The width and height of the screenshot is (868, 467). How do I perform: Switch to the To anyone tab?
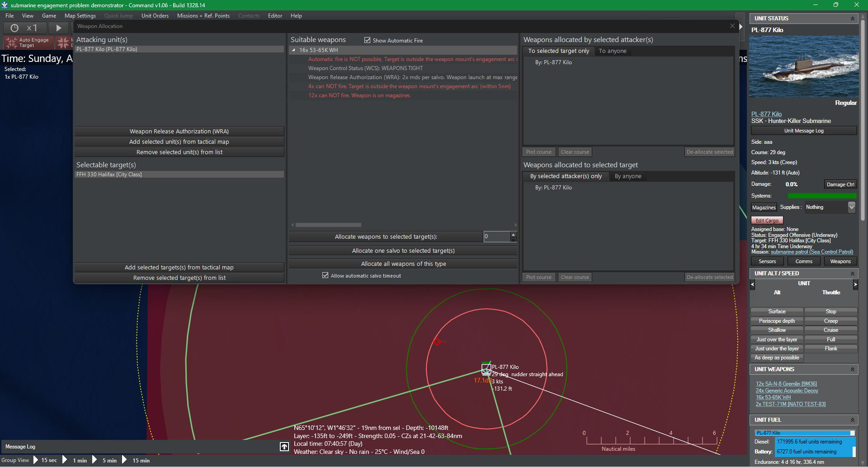click(x=613, y=51)
